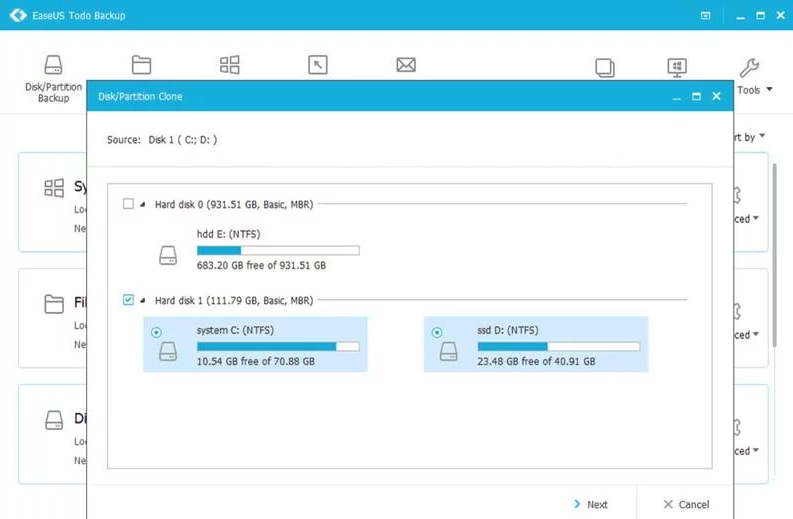Viewport: 793px width, 519px height.
Task: Check the Hard disk 0 checkbox
Action: [x=128, y=204]
